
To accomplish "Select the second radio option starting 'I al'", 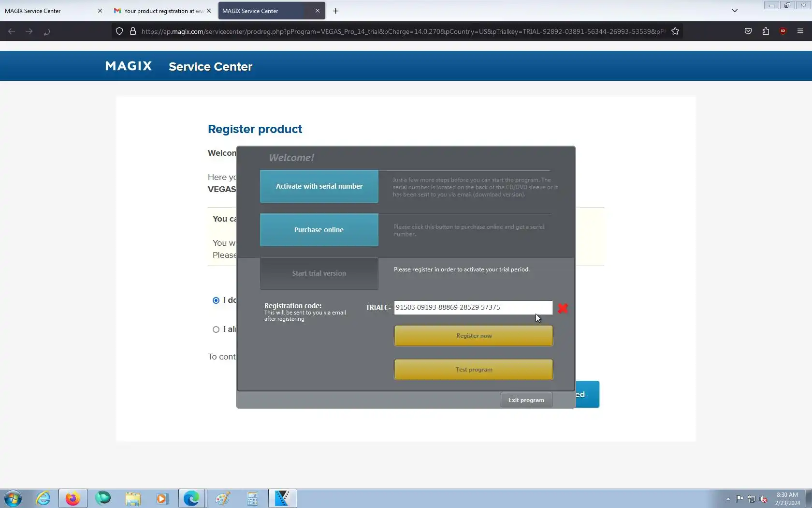I will point(216,329).
